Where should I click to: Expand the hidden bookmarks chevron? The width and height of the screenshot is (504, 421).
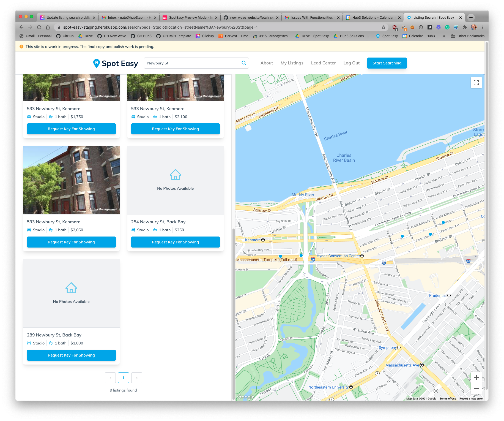click(444, 36)
